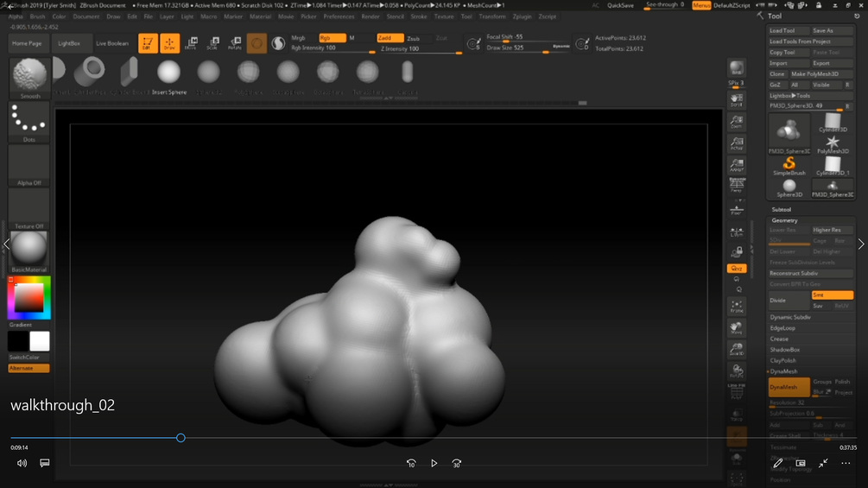Open the Brush menu

tap(38, 16)
